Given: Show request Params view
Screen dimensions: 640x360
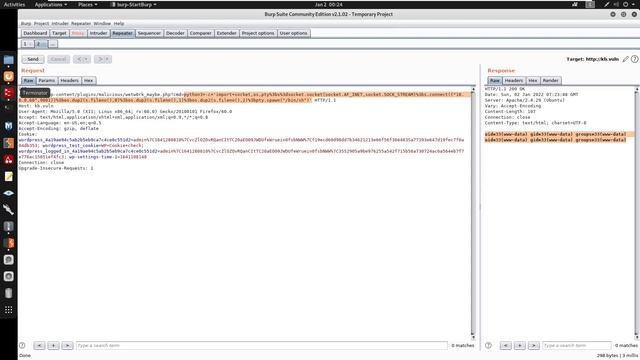Looking at the screenshot, I should pyautogui.click(x=47, y=80).
